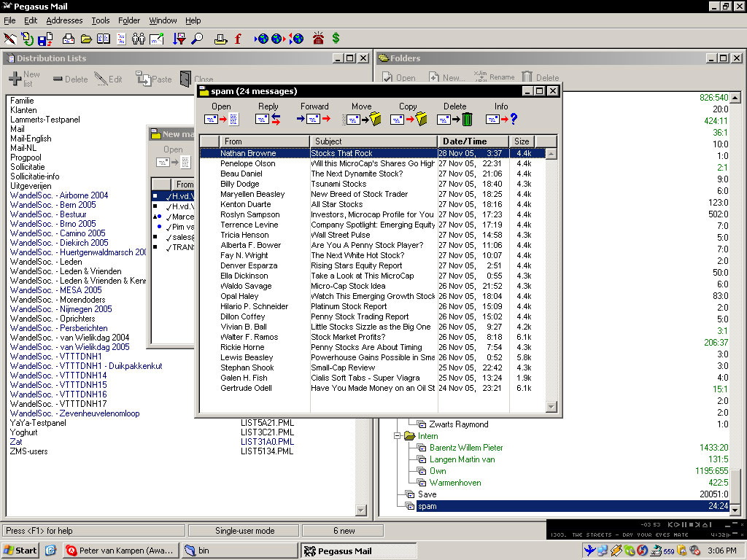
Task: Click the print toolbar icon
Action: click(x=220, y=39)
